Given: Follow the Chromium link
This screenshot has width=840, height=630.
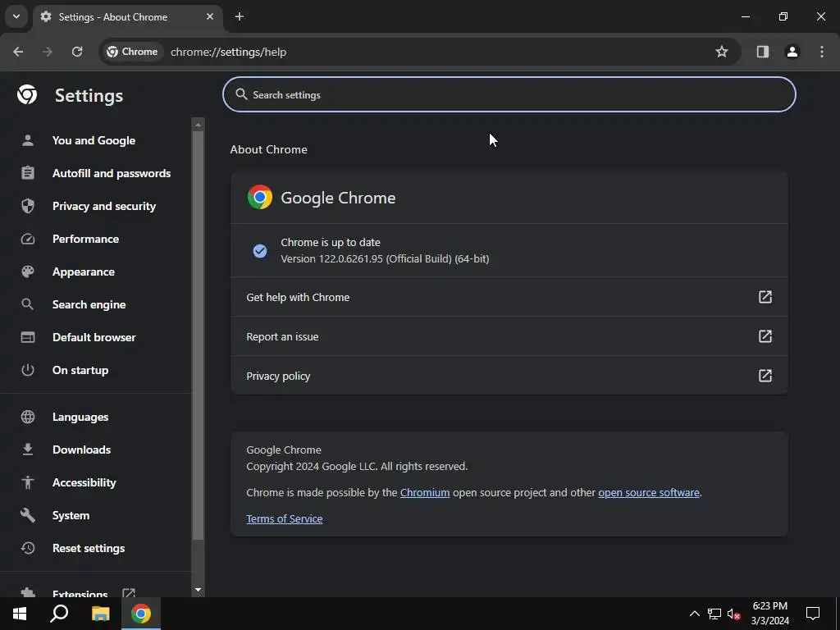Looking at the screenshot, I should [x=425, y=492].
